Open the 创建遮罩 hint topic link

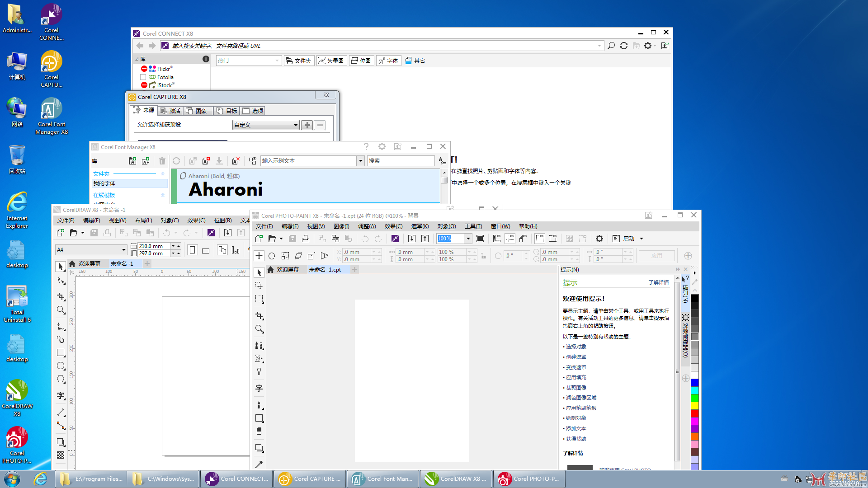576,357
